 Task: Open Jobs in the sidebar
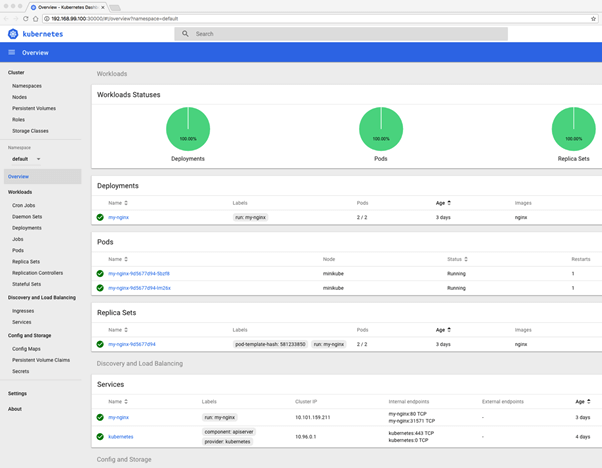pyautogui.click(x=18, y=239)
